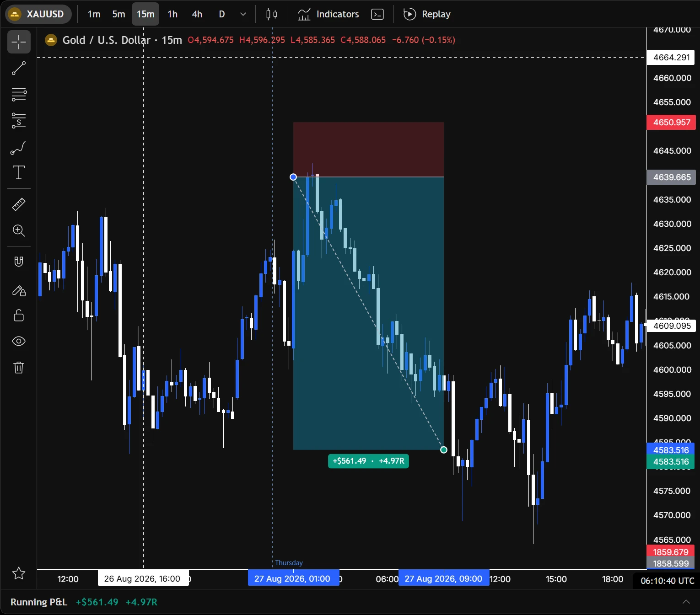Click the green 4583.516 target price label
Screen dimensions: 700x615
click(x=671, y=462)
